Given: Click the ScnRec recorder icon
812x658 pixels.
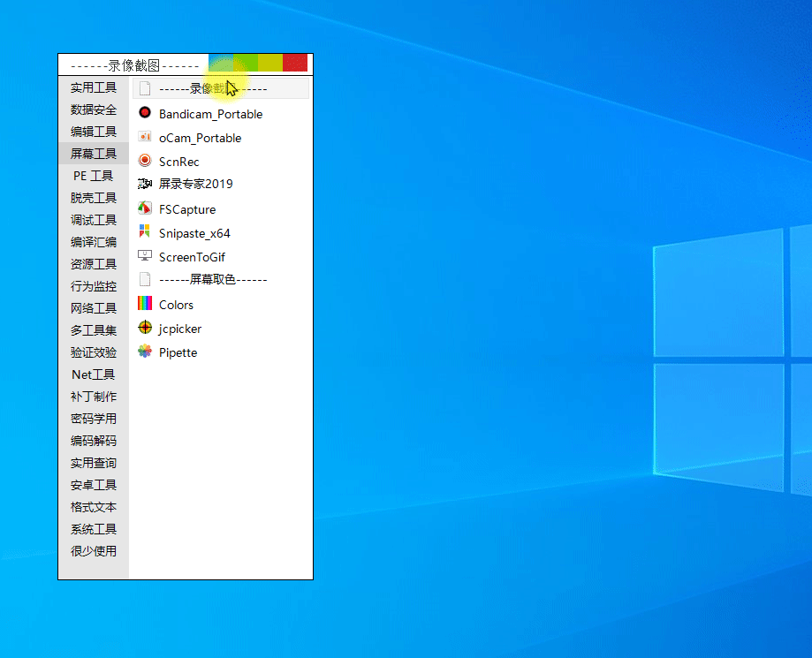Looking at the screenshot, I should pyautogui.click(x=145, y=161).
